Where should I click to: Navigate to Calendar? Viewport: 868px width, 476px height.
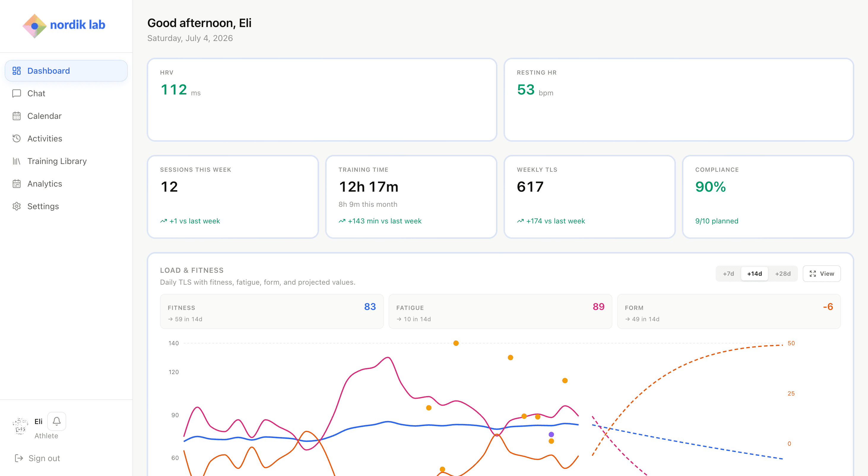tap(66, 116)
